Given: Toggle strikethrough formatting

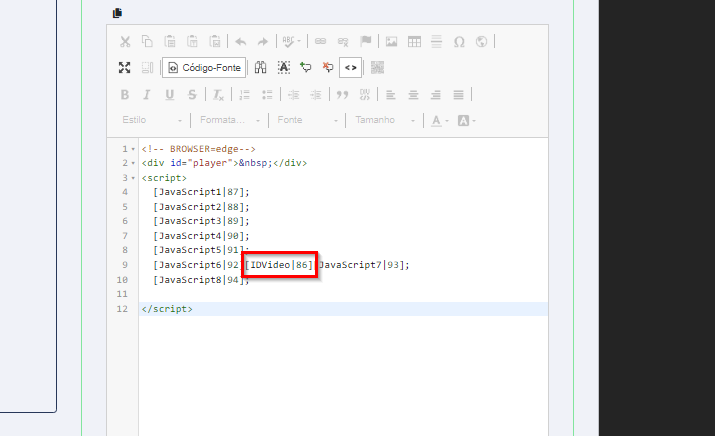Looking at the screenshot, I should pyautogui.click(x=192, y=94).
